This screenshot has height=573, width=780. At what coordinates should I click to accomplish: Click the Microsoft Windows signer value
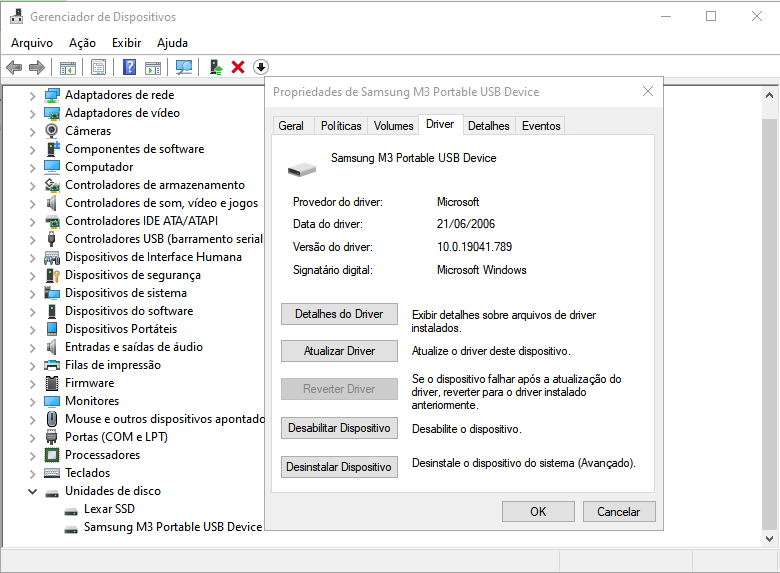click(482, 270)
